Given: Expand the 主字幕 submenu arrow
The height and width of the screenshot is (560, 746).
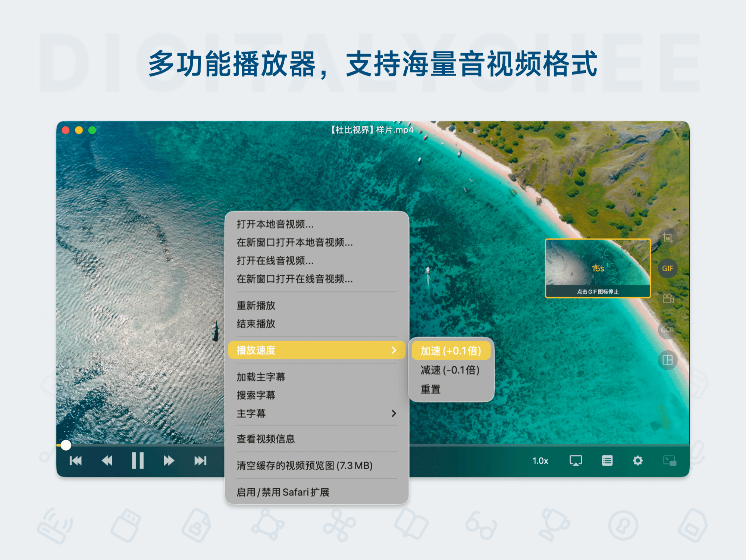Looking at the screenshot, I should tap(394, 413).
